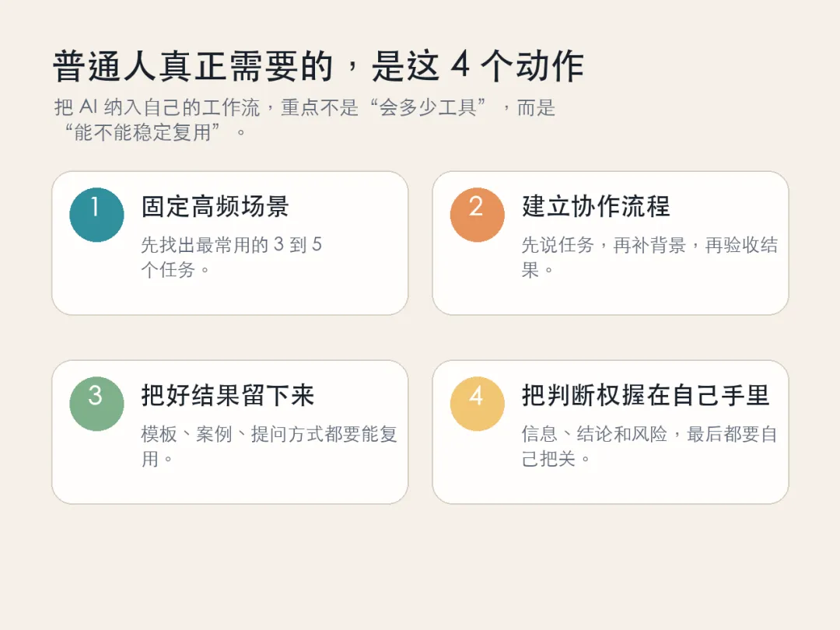Click the number 4 in the main title
Image resolution: width=840 pixels, height=630 pixels.
tap(460, 67)
